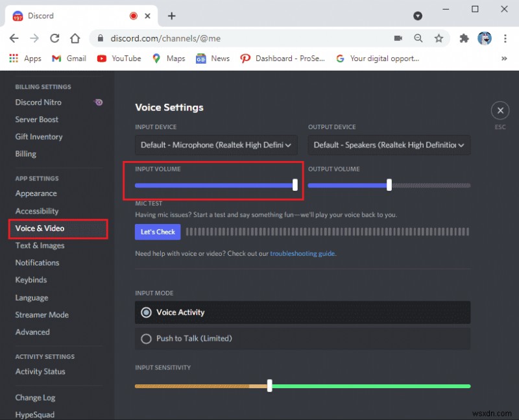
Task: Bookmark this page via the star icon
Action: pyautogui.click(x=439, y=38)
